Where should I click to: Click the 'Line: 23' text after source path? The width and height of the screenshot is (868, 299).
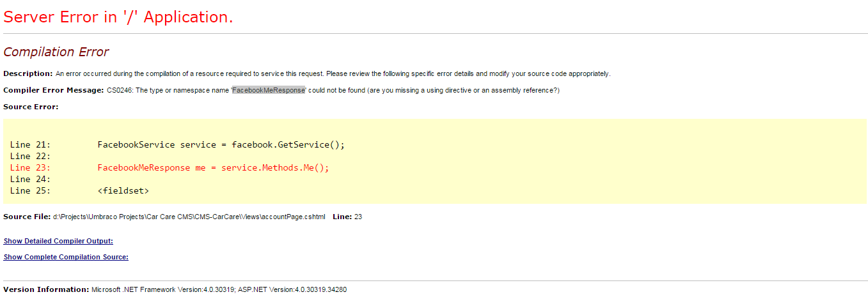click(x=347, y=217)
